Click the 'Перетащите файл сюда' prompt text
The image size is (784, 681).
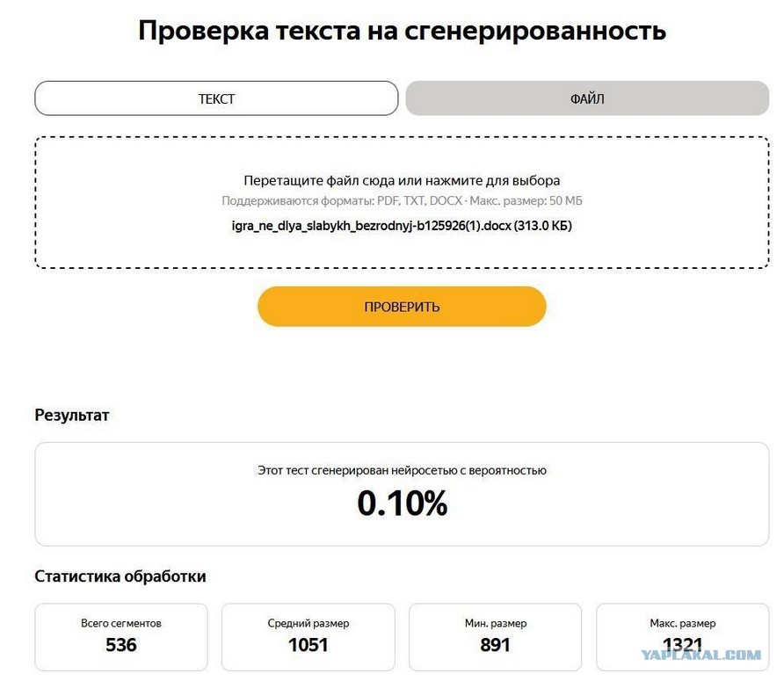(402, 180)
